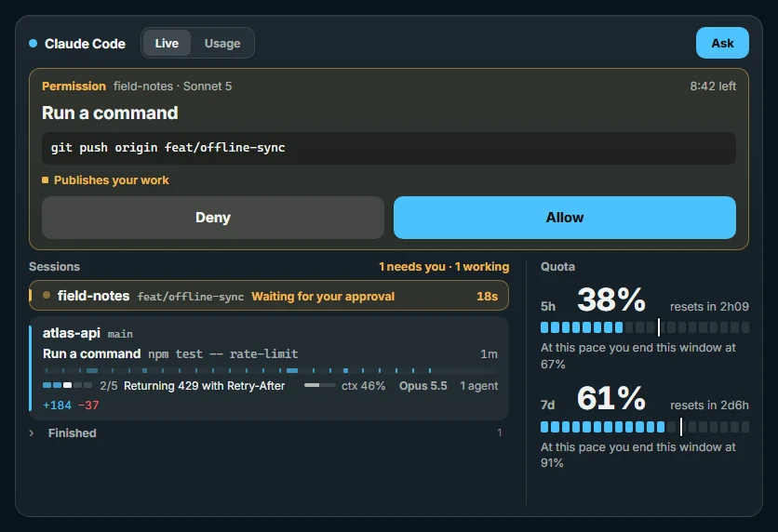Open the field-notes session row

269,296
